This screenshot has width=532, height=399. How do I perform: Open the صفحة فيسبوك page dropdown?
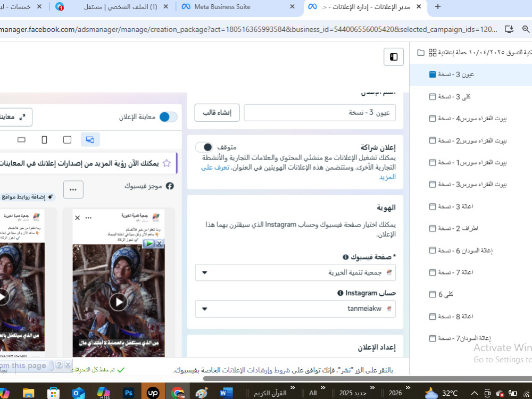(x=295, y=272)
